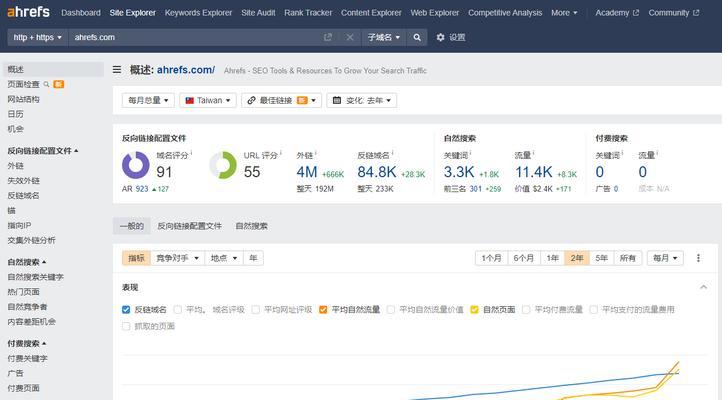Open the 每月 interval dropdown
The width and height of the screenshot is (722, 400).
(665, 258)
